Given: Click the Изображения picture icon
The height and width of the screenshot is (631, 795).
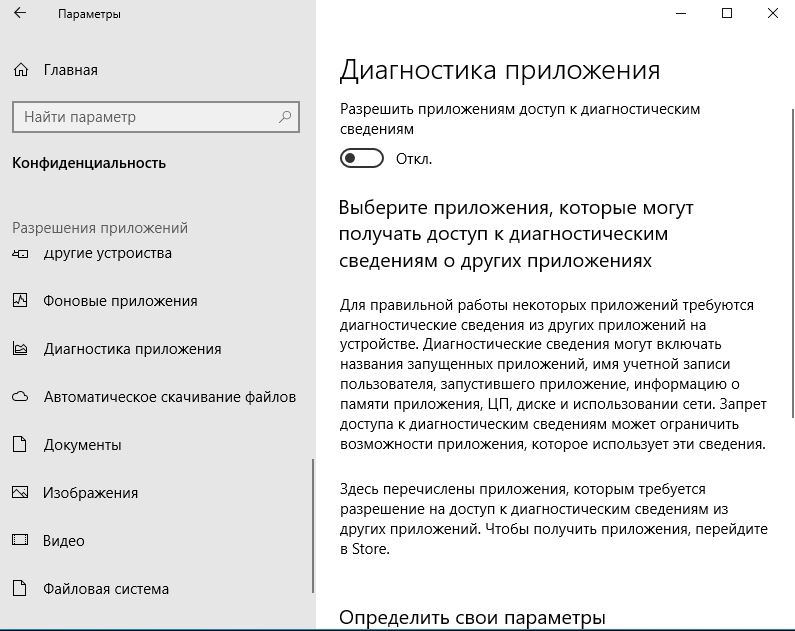Looking at the screenshot, I should click(x=20, y=492).
